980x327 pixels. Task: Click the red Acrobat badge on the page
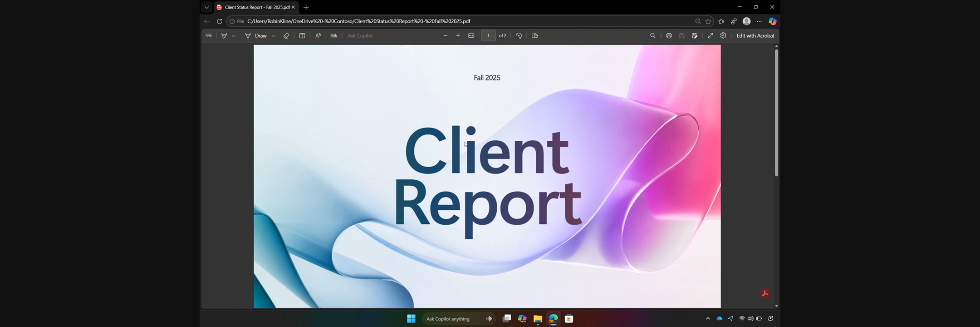765,293
